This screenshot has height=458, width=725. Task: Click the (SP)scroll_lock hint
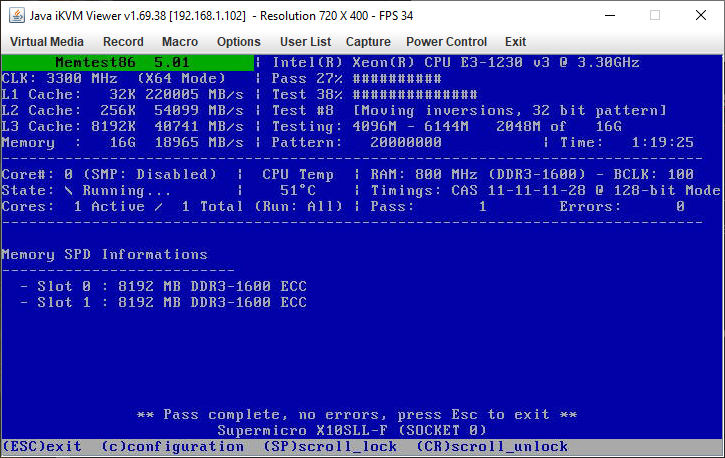click(x=330, y=446)
